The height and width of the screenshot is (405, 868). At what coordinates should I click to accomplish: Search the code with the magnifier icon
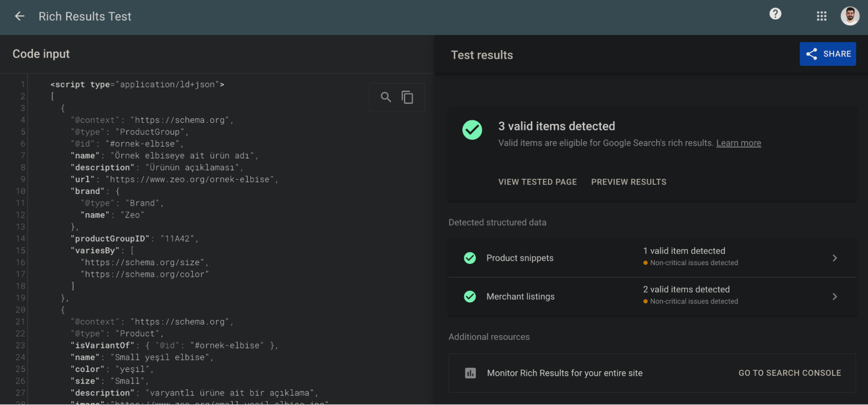pos(386,97)
